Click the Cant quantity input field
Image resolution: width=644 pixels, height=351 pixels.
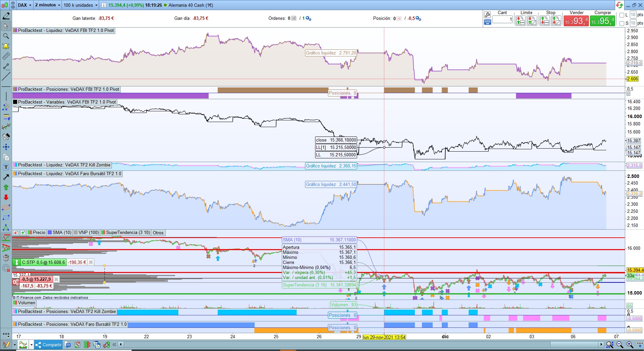coord(503,19)
